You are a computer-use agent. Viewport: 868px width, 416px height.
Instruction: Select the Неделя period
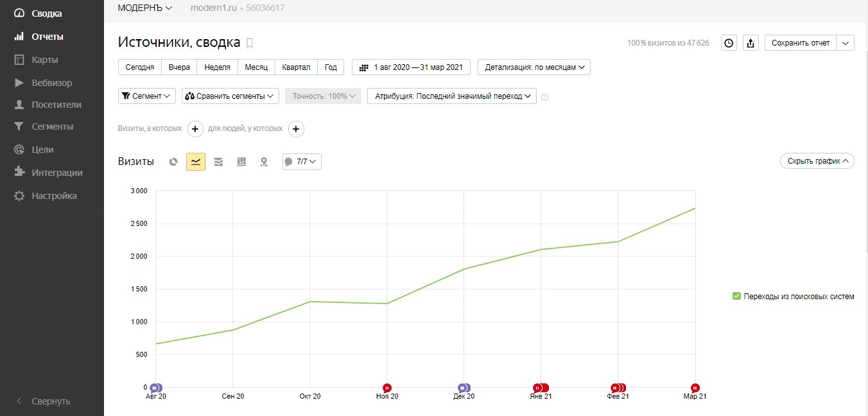click(x=217, y=67)
